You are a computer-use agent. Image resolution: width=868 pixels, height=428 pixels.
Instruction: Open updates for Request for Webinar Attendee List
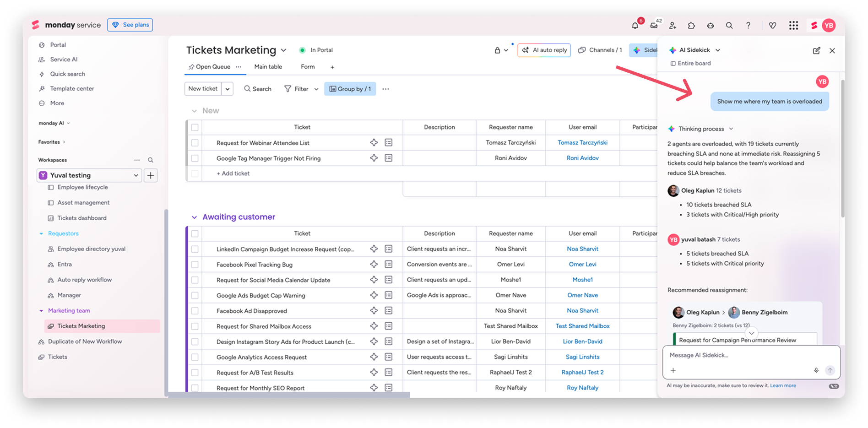(389, 143)
